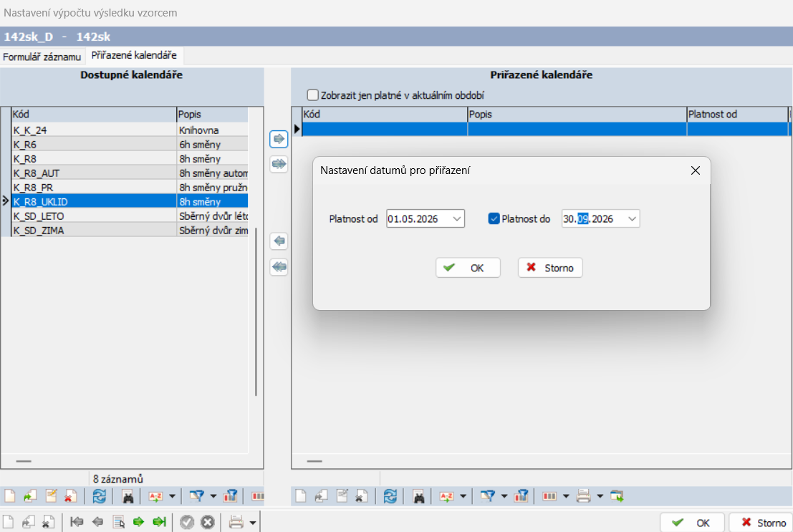Viewport: 793px width, 532px height.
Task: Expand sort dropdown arrow in Přiřazené kalendáře toolbar
Action: point(463,496)
